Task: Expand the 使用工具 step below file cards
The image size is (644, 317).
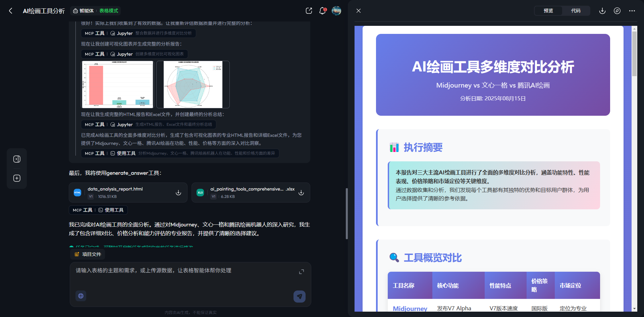Action: [98, 210]
